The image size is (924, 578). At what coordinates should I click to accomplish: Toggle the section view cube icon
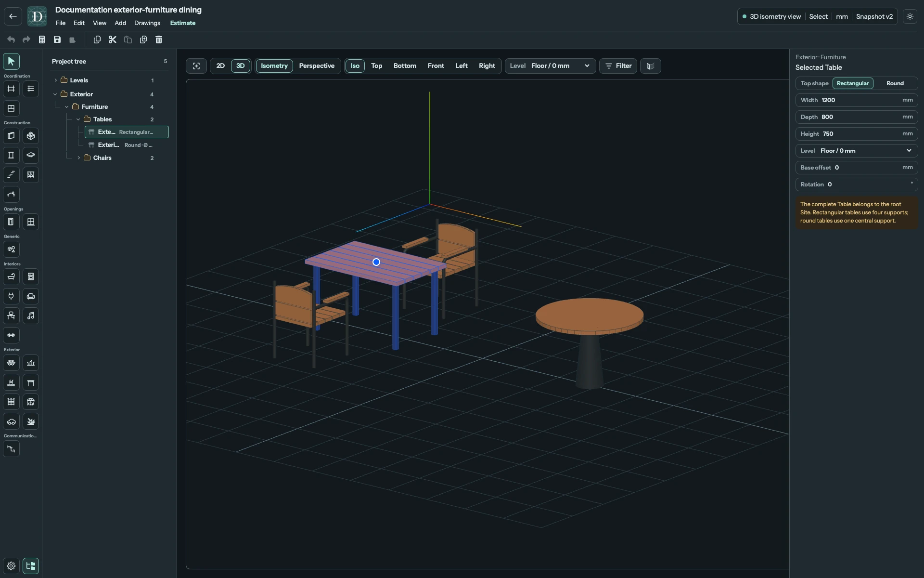tap(651, 66)
